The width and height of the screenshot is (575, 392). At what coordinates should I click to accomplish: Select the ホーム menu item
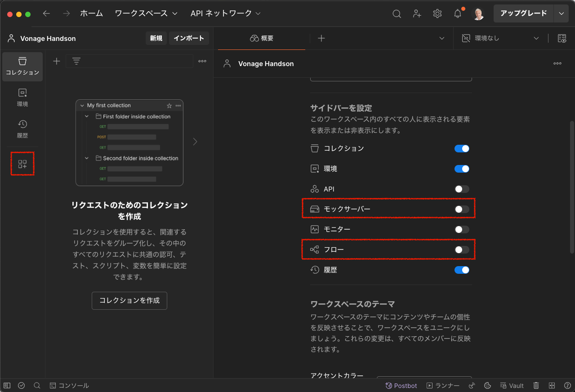coord(91,13)
